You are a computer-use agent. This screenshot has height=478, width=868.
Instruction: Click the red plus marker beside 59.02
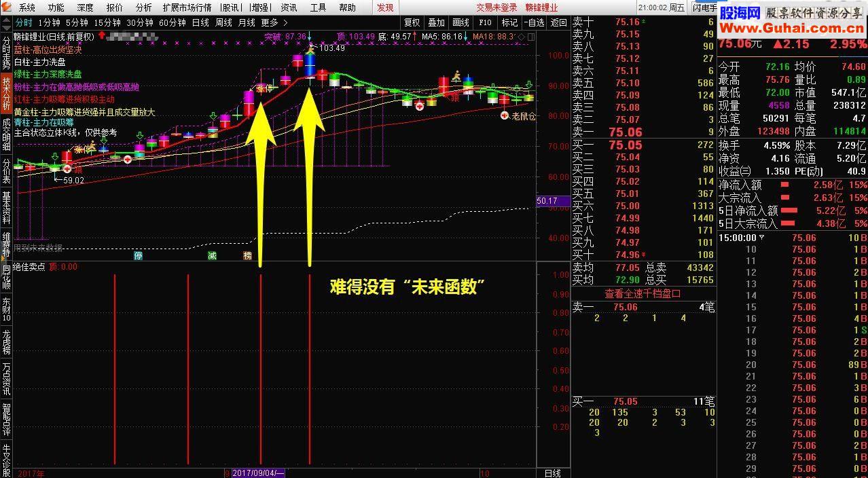(67, 169)
